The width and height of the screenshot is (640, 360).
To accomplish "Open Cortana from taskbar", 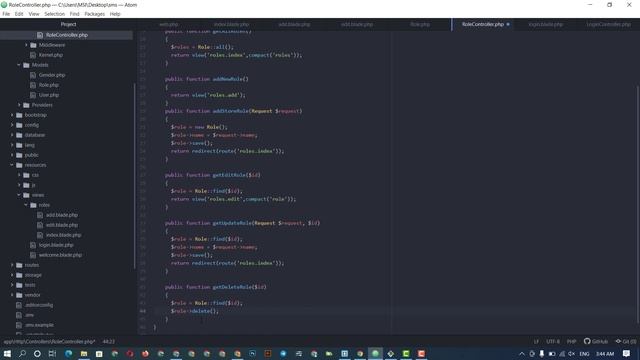I will (x=37, y=353).
